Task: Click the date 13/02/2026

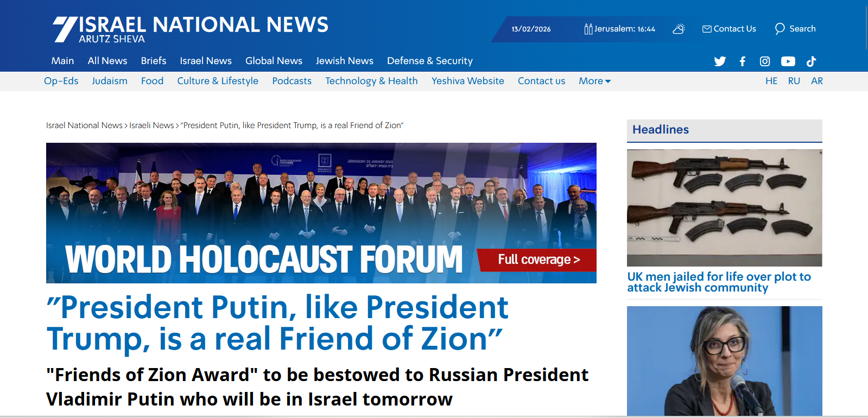Action: pos(531,29)
